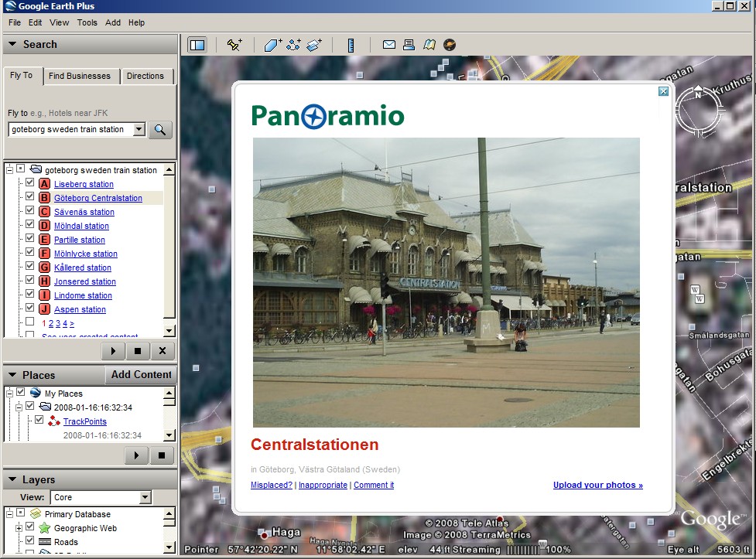Click the Print icon in toolbar
Screen dimensions: 756x559
tap(409, 45)
